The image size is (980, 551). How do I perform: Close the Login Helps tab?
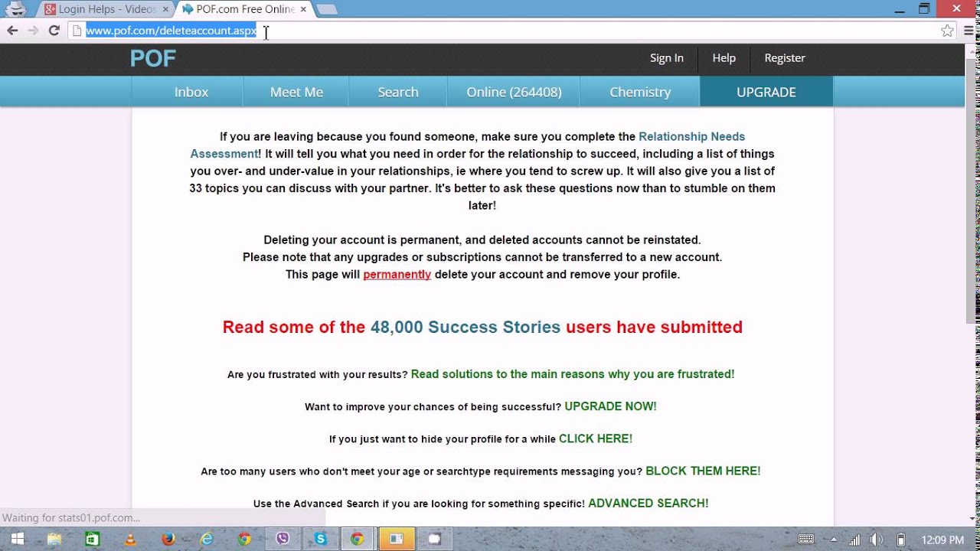point(165,10)
